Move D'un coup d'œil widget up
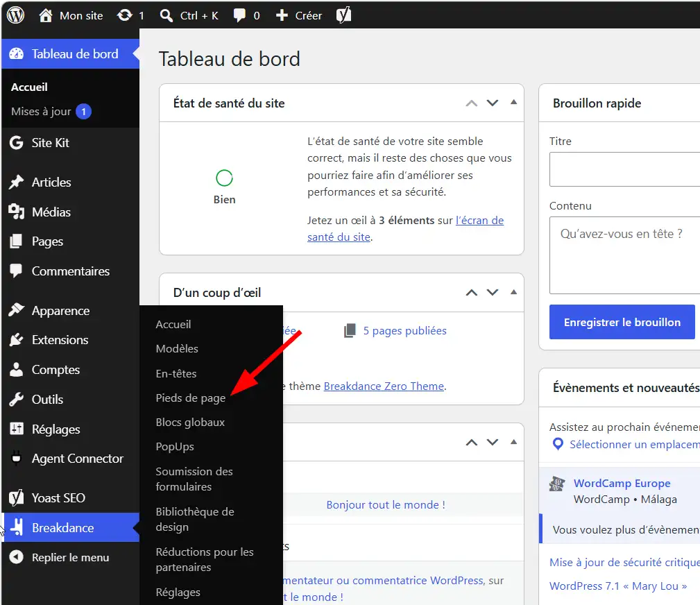700x605 pixels. click(472, 293)
